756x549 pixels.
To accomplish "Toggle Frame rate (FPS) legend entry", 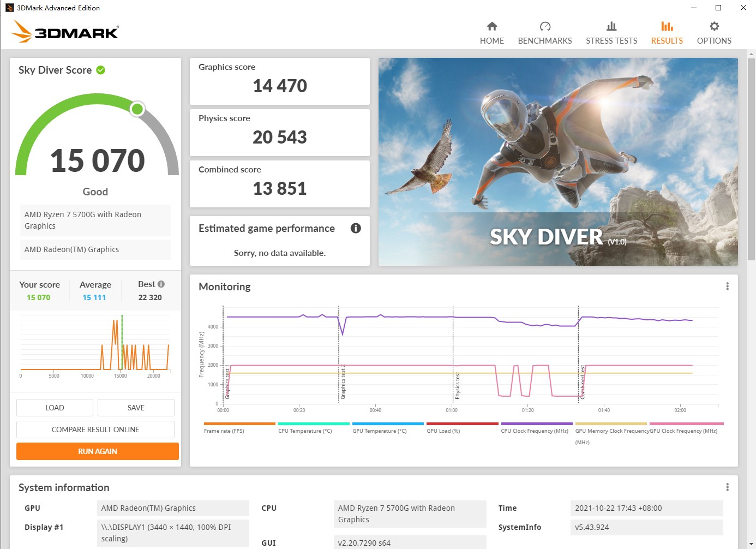I will click(239, 428).
